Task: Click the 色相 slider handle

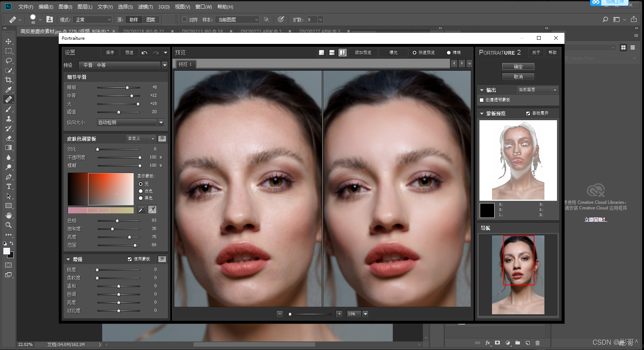Action: point(117,221)
